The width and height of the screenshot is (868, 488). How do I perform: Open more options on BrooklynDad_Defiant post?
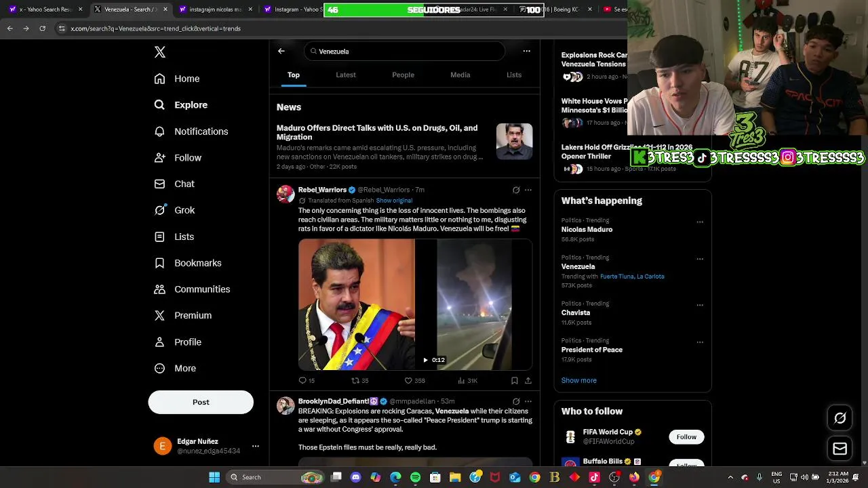pos(528,401)
